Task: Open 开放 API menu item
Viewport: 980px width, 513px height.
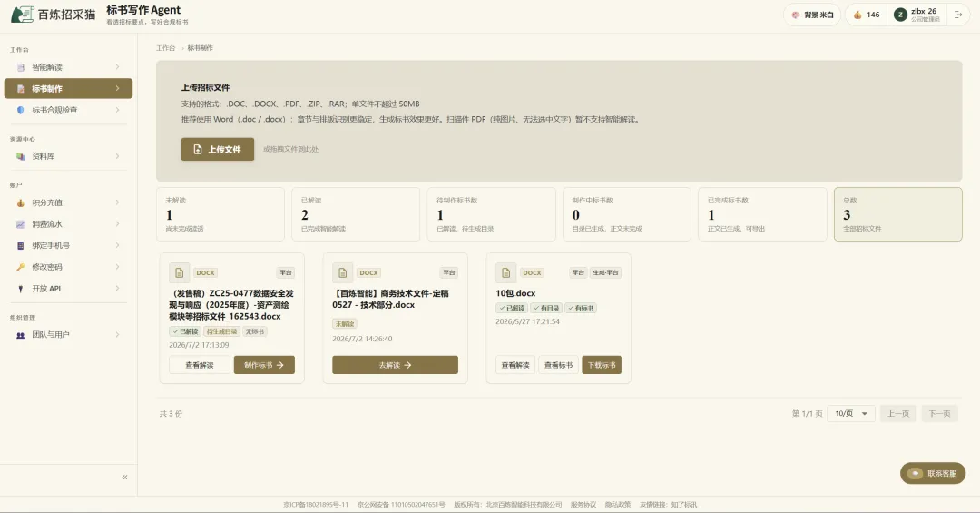Action: pyautogui.click(x=68, y=289)
